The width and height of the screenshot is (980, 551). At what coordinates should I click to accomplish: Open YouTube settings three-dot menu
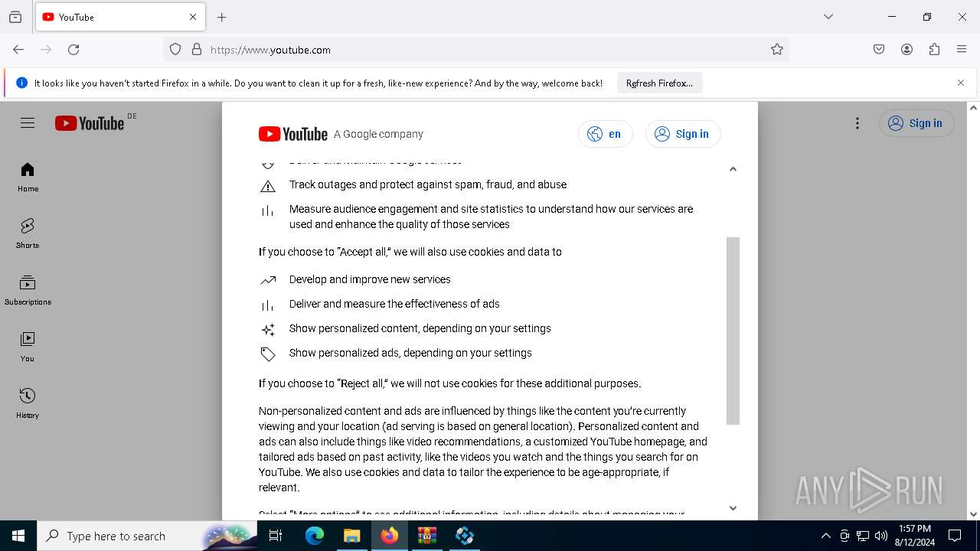click(857, 123)
